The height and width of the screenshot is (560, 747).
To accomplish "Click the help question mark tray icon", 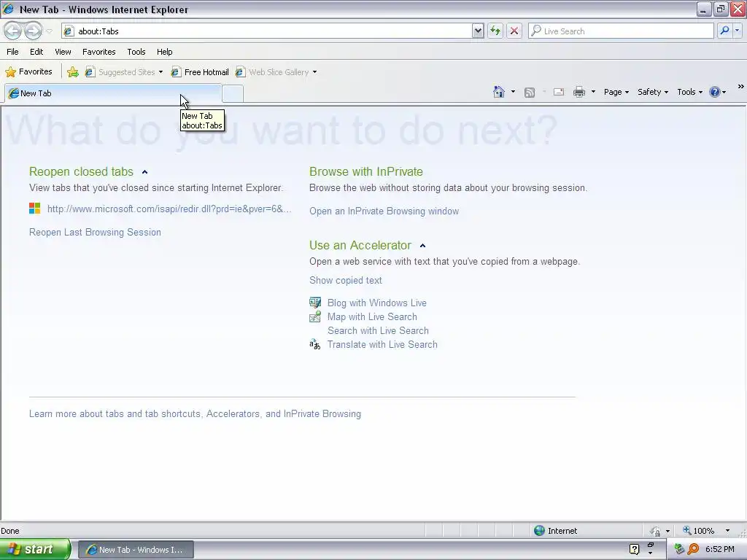I will point(634,549).
